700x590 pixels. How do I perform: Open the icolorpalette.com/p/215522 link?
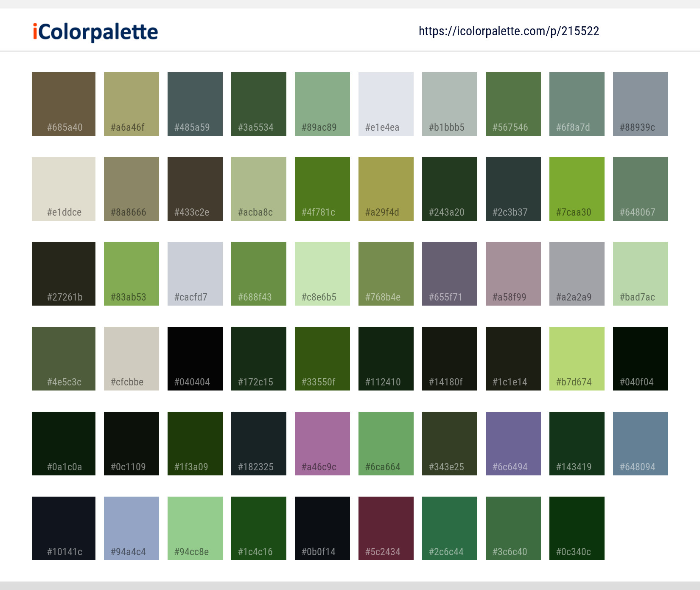click(509, 31)
